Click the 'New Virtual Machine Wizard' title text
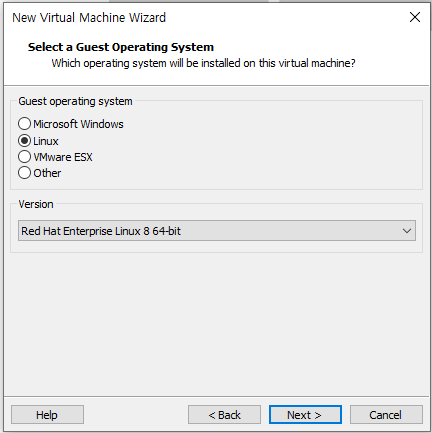The width and height of the screenshot is (432, 433). point(89,17)
